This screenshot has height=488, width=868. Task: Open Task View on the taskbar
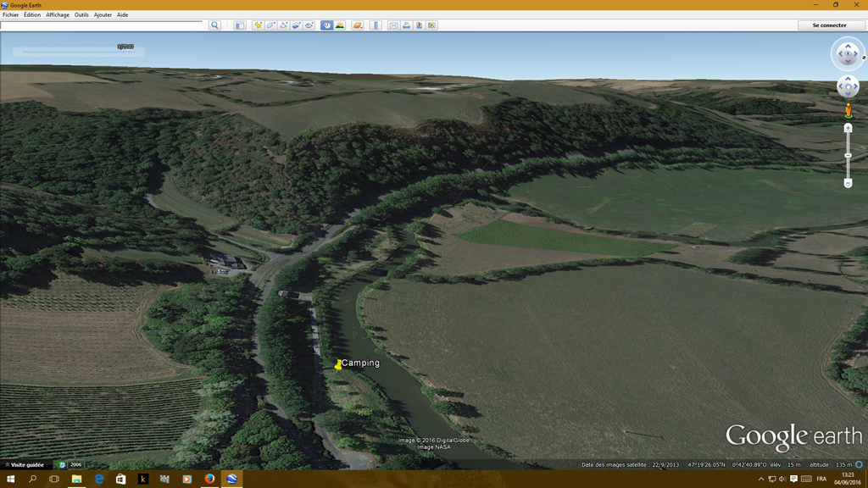(54, 479)
